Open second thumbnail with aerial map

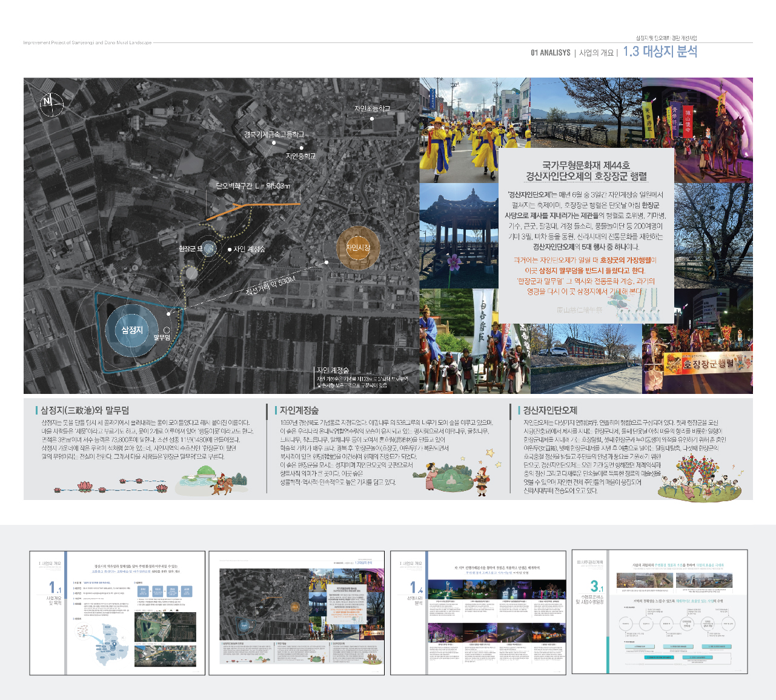297,613
